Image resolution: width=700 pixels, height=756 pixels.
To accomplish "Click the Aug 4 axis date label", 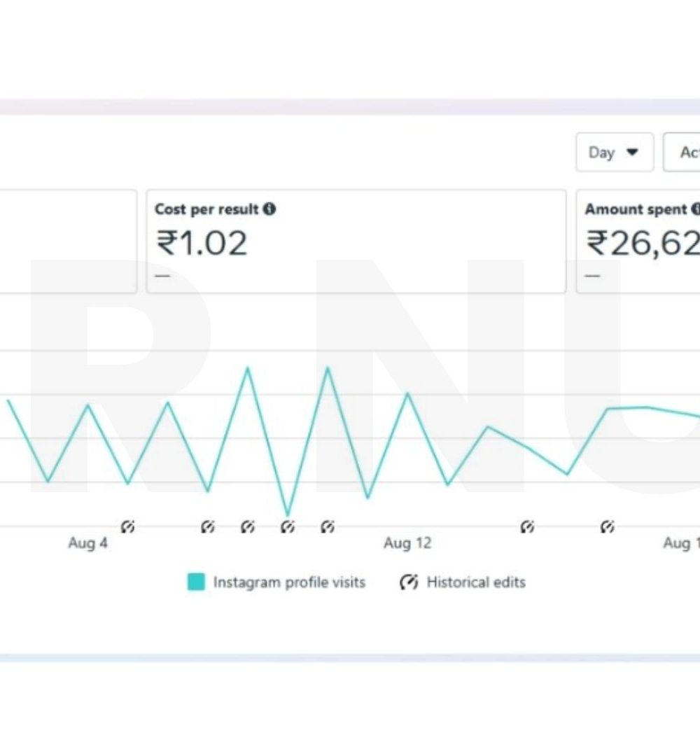I will (87, 543).
